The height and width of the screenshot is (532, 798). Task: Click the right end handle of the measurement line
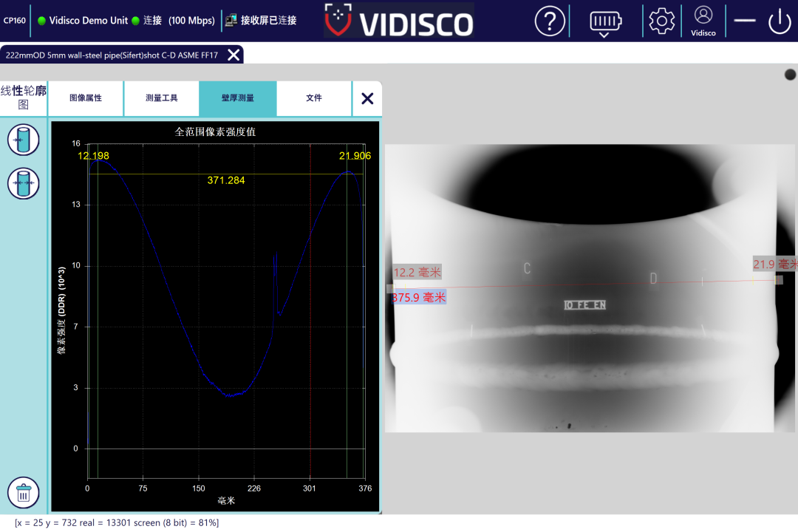pyautogui.click(x=779, y=280)
